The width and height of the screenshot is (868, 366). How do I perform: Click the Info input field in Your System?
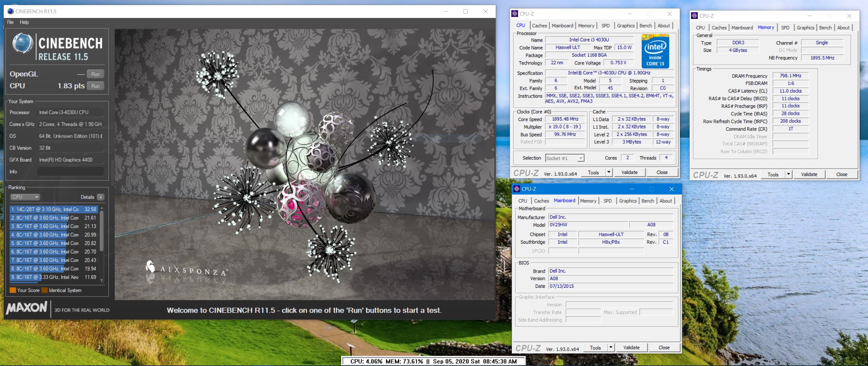click(x=71, y=172)
